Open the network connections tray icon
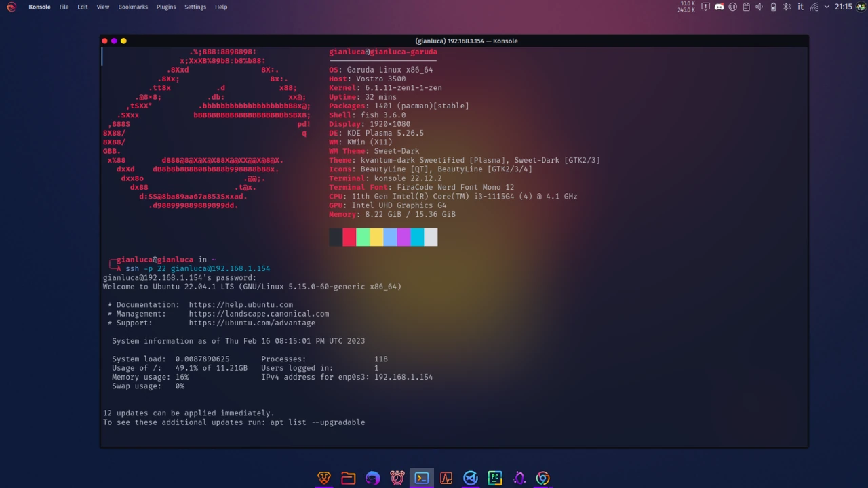Viewport: 868px width, 488px height. pos(813,7)
